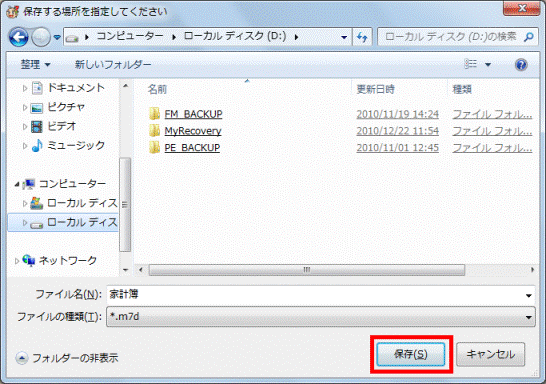Viewport: 546px width, 384px height.
Task: Click the ネットワーク globe icon
Action: [x=29, y=260]
